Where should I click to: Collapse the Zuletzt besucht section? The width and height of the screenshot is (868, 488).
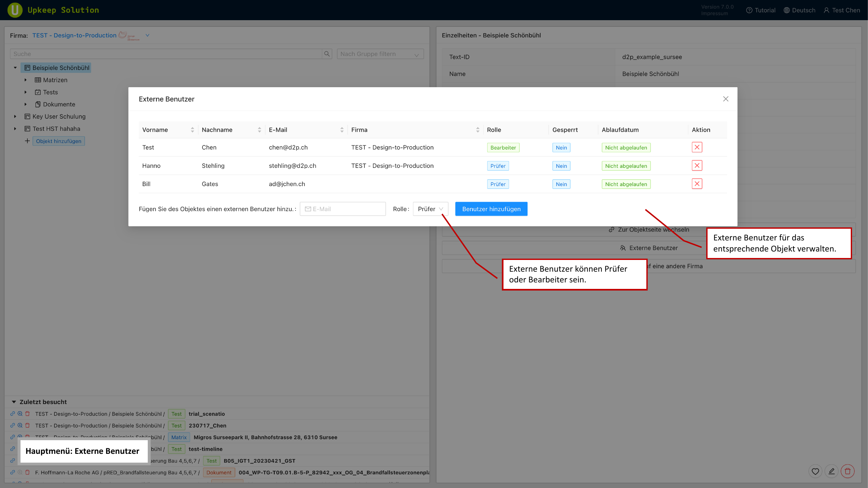point(13,401)
